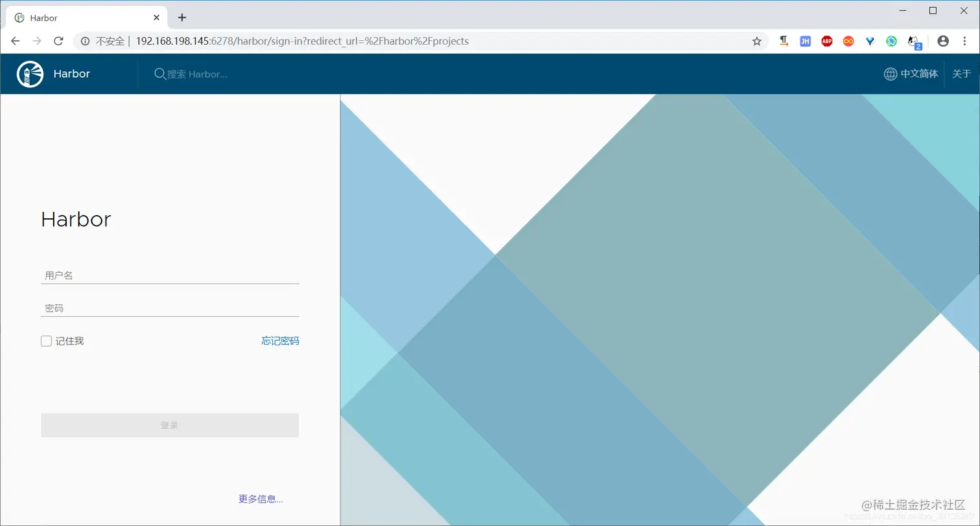Click the orange infinity extension icon
Viewport: 980px width, 526px height.
coord(848,41)
